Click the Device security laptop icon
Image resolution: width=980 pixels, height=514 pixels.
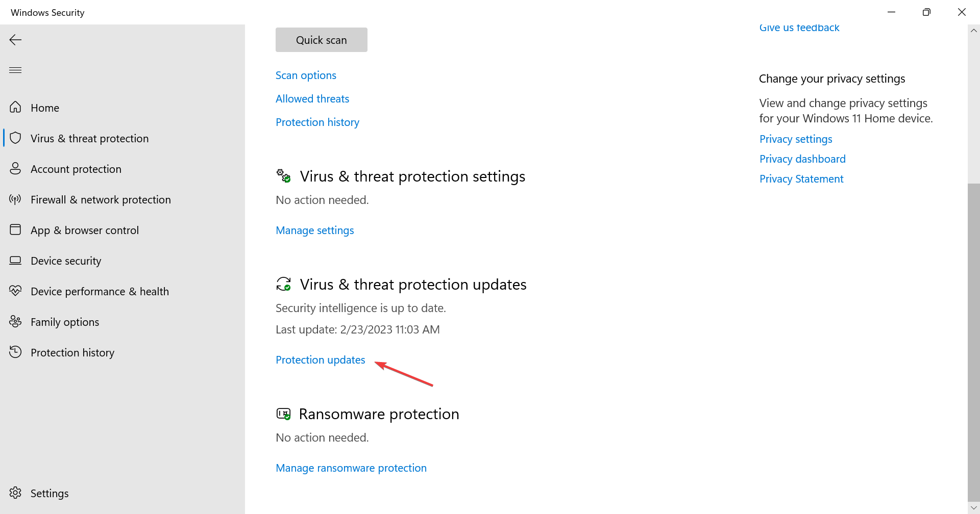[x=15, y=260]
